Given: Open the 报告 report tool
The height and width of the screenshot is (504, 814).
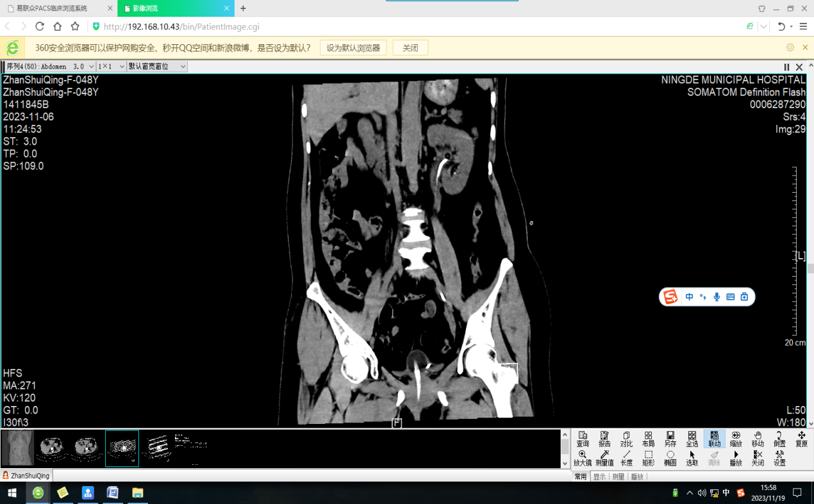Looking at the screenshot, I should click(604, 439).
